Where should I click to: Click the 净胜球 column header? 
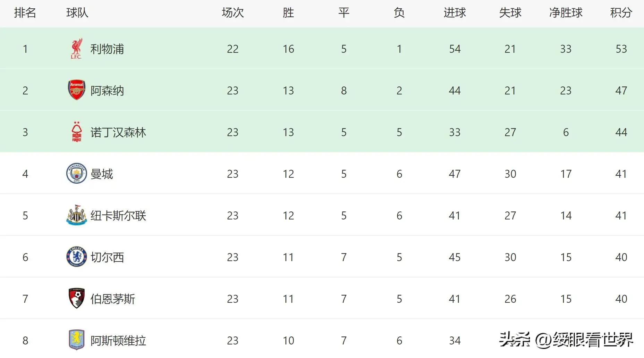point(566,13)
